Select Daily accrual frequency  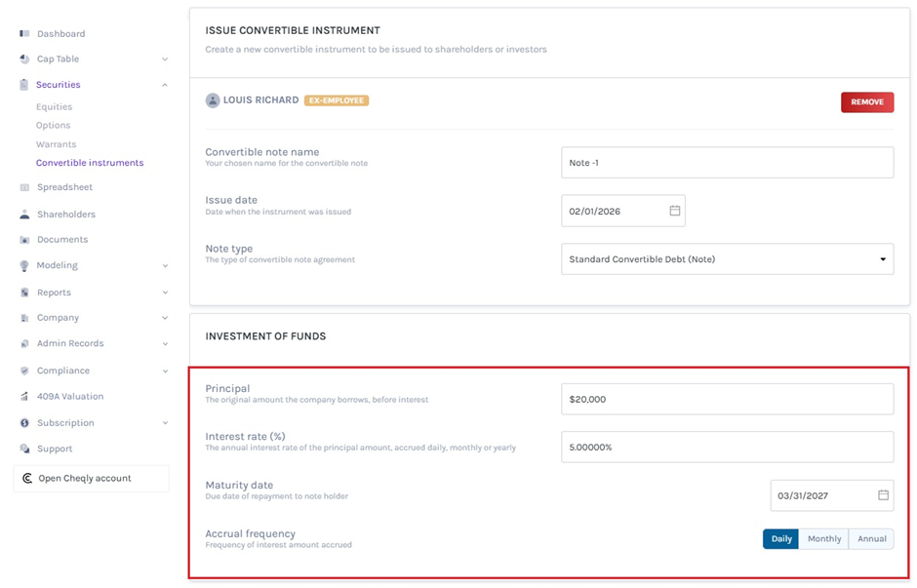point(781,539)
